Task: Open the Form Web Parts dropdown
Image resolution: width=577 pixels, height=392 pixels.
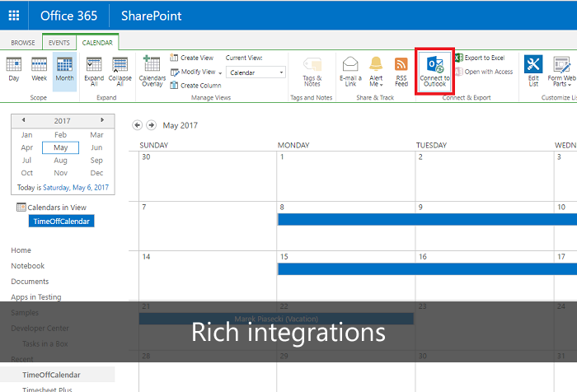Action: pos(561,71)
